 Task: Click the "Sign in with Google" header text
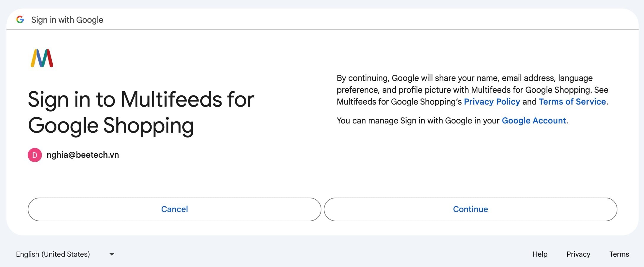67,20
